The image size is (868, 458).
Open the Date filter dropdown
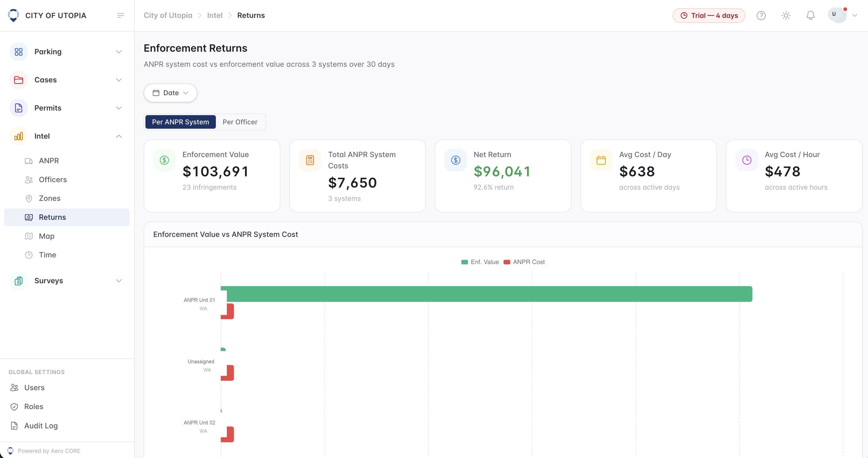pyautogui.click(x=171, y=93)
